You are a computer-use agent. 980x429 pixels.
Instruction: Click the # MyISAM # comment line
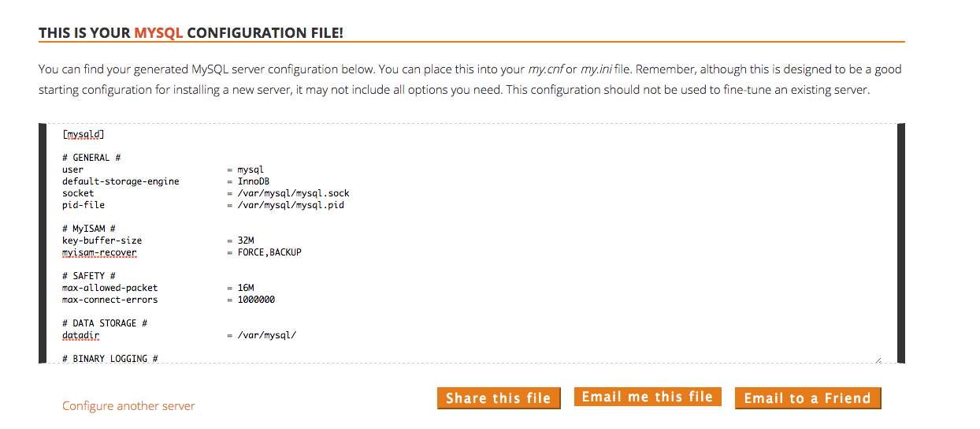click(x=89, y=229)
